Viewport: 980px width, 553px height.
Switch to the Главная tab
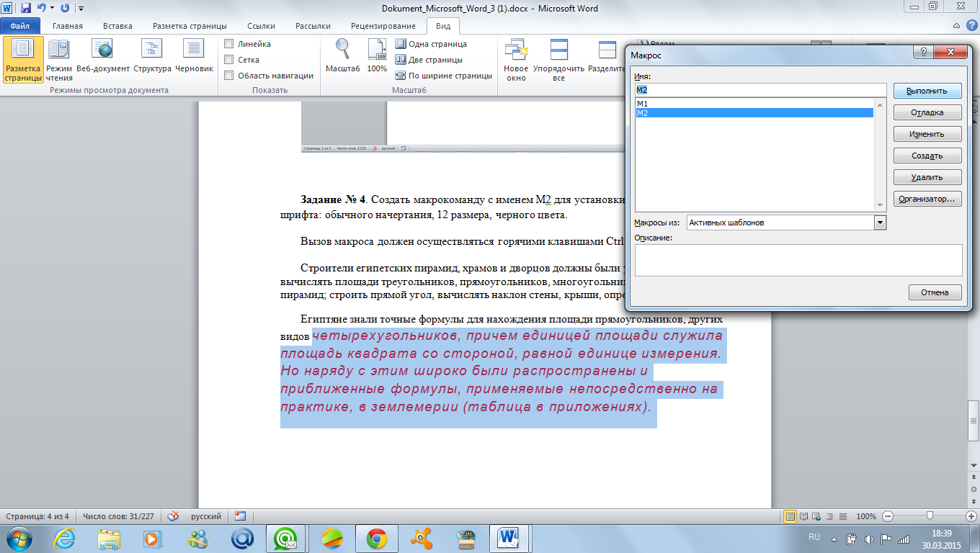(67, 25)
